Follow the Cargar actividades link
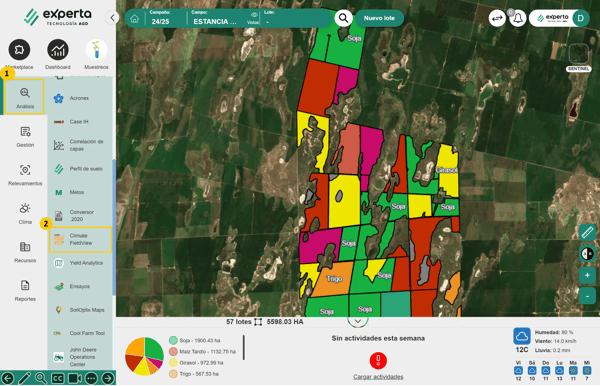Image resolution: width=600 pixels, height=386 pixels. 378,377
